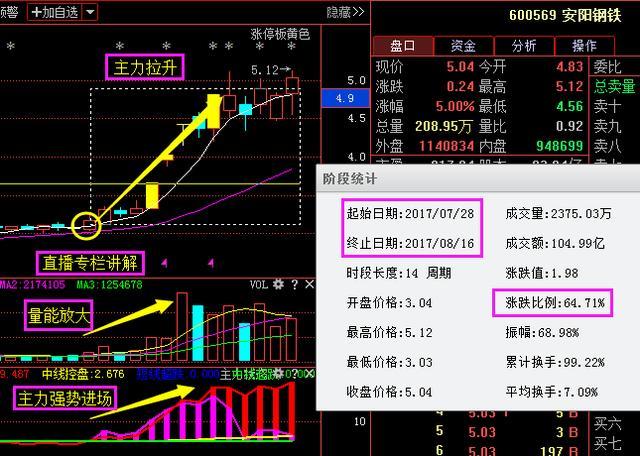Viewport: 640px width, 456px height.
Task: Click the 委比 label
Action: [x=608, y=67]
